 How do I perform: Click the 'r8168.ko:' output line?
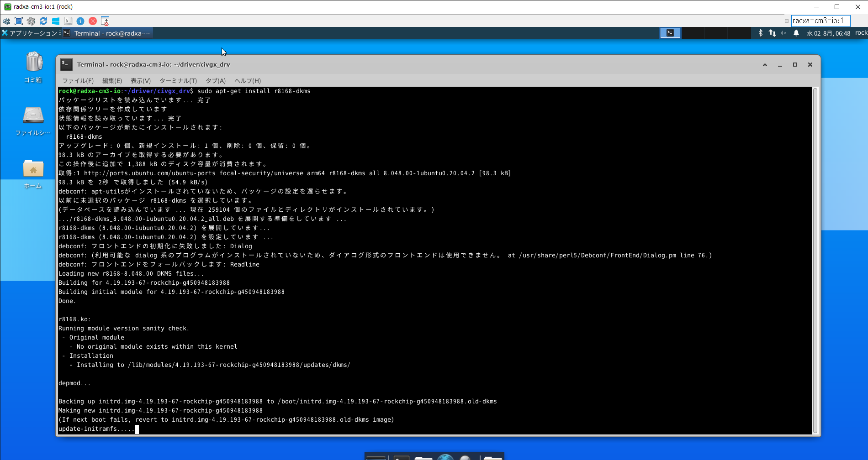click(74, 319)
